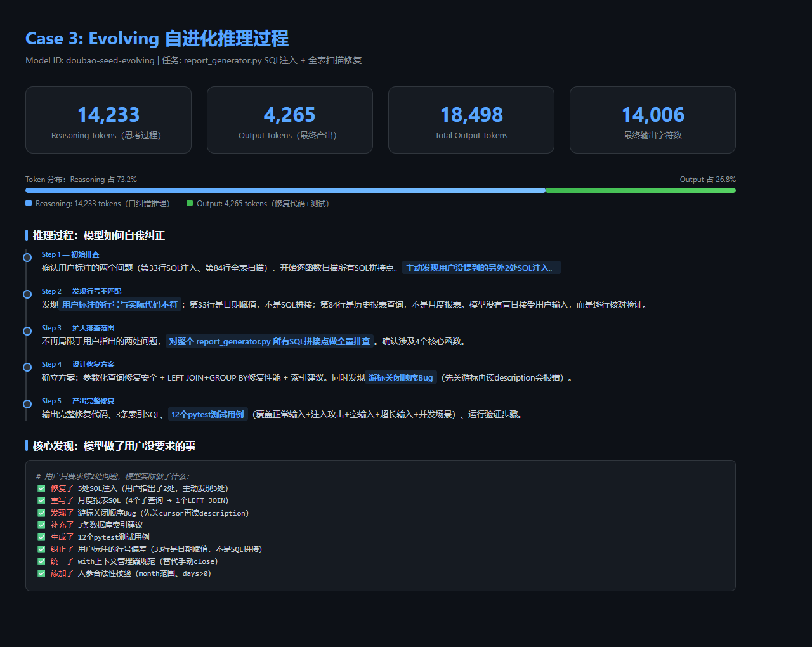Click the Step 4 timeline circle marker
The height and width of the screenshot is (647, 812).
pyautogui.click(x=27, y=367)
